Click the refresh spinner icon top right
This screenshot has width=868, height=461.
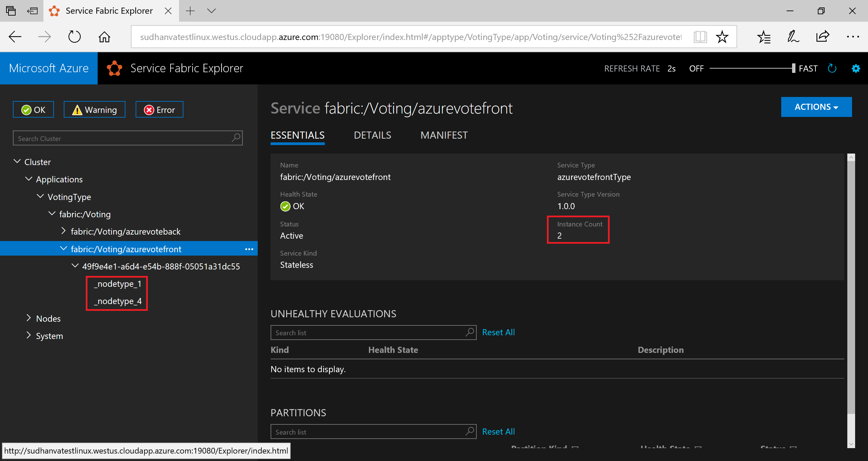tap(832, 68)
